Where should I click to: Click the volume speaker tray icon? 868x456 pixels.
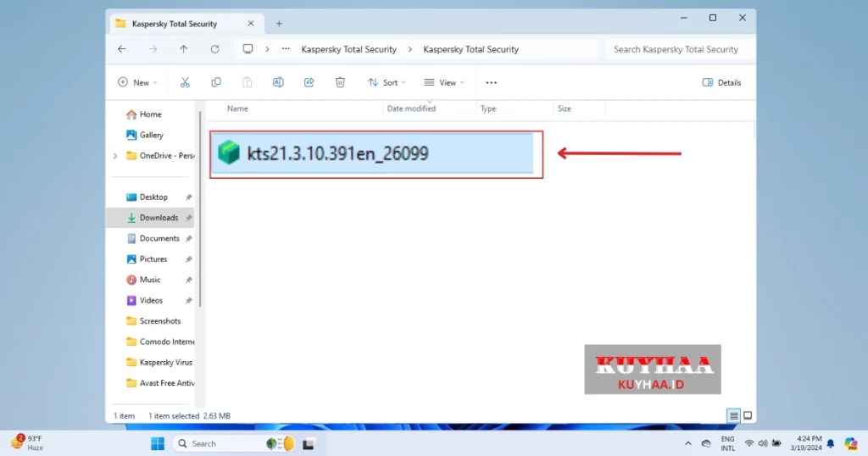tap(763, 443)
